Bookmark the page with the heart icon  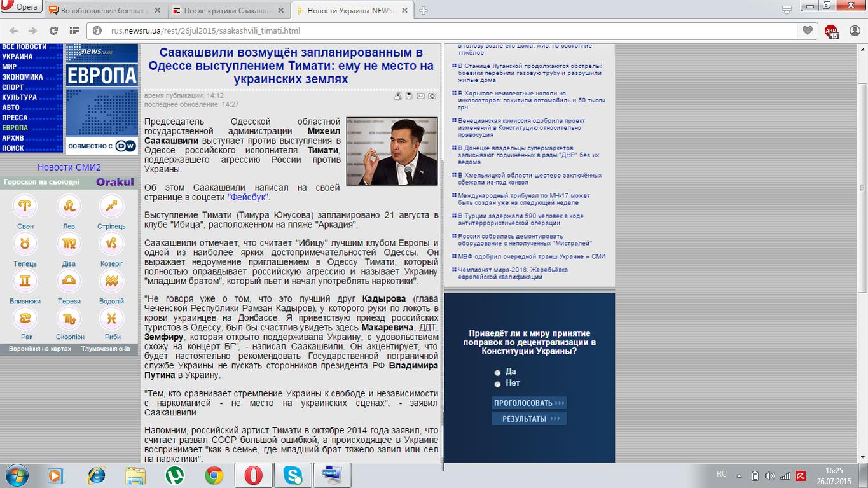click(x=808, y=31)
